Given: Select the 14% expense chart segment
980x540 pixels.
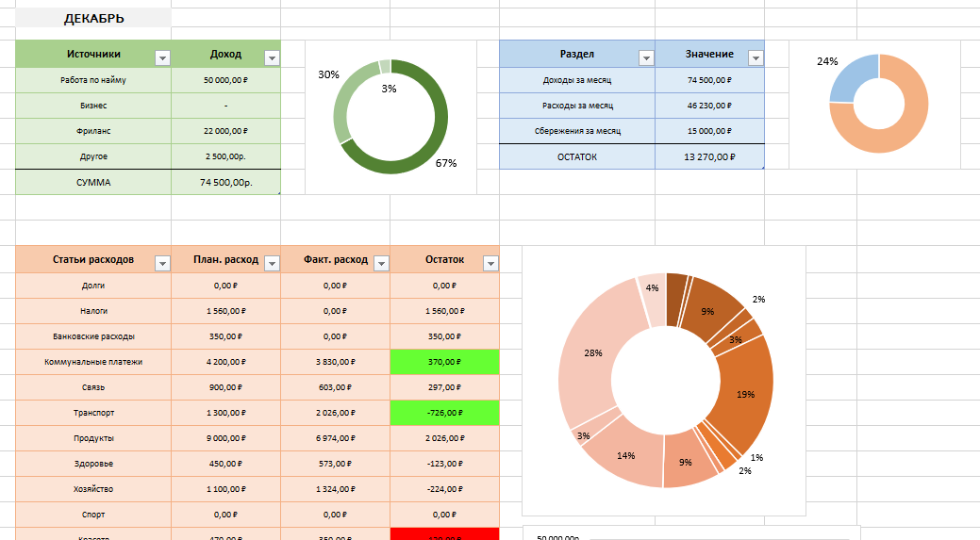Looking at the screenshot, I should tap(625, 456).
